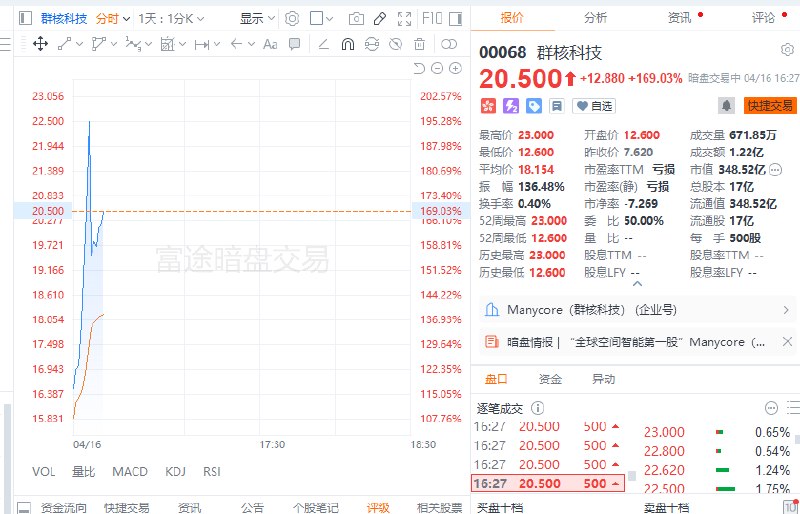Add the KDJ indicator
The image size is (800, 514).
(x=175, y=472)
